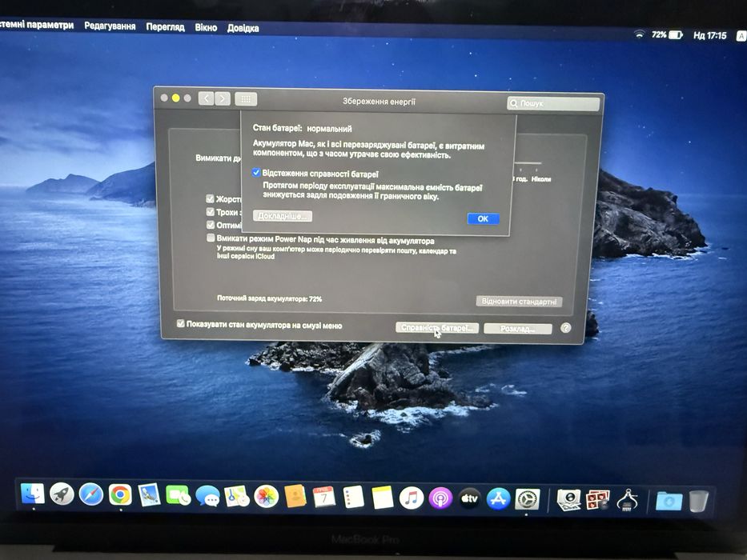Open Maps from the Dock
747x560 pixels.
[x=237, y=497]
